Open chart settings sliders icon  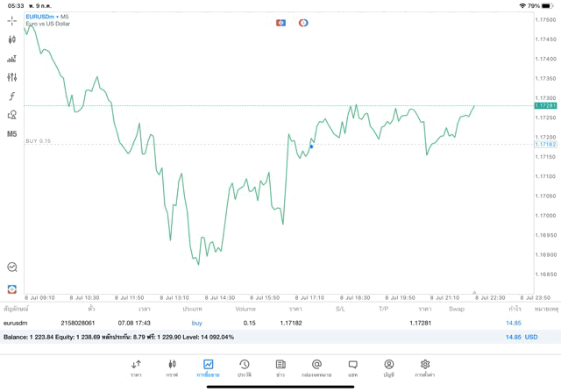click(12, 77)
